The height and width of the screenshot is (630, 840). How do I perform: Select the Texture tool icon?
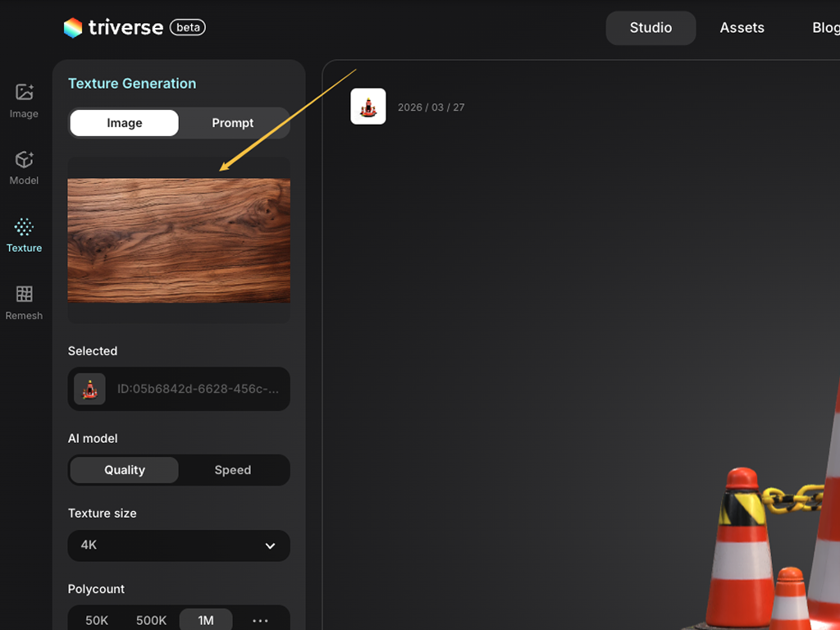[x=24, y=227]
